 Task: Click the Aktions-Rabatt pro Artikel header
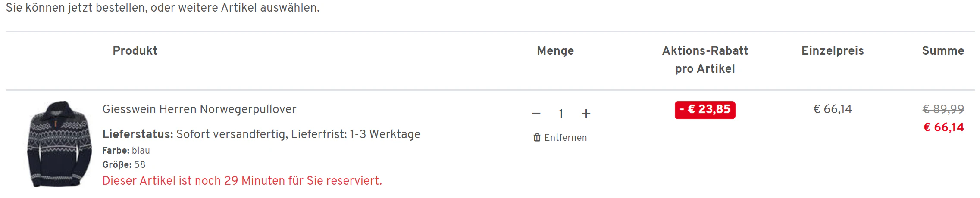pos(705,59)
